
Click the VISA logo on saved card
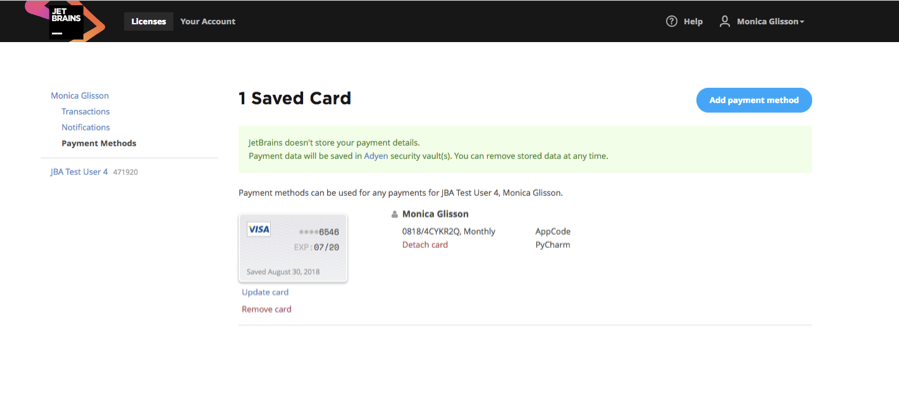(259, 229)
